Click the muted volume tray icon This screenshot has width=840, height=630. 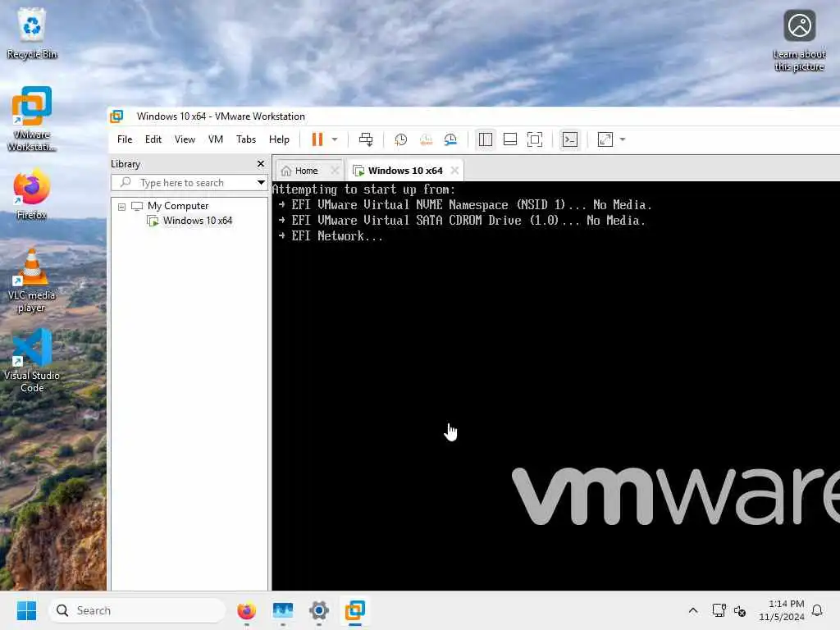(740, 610)
